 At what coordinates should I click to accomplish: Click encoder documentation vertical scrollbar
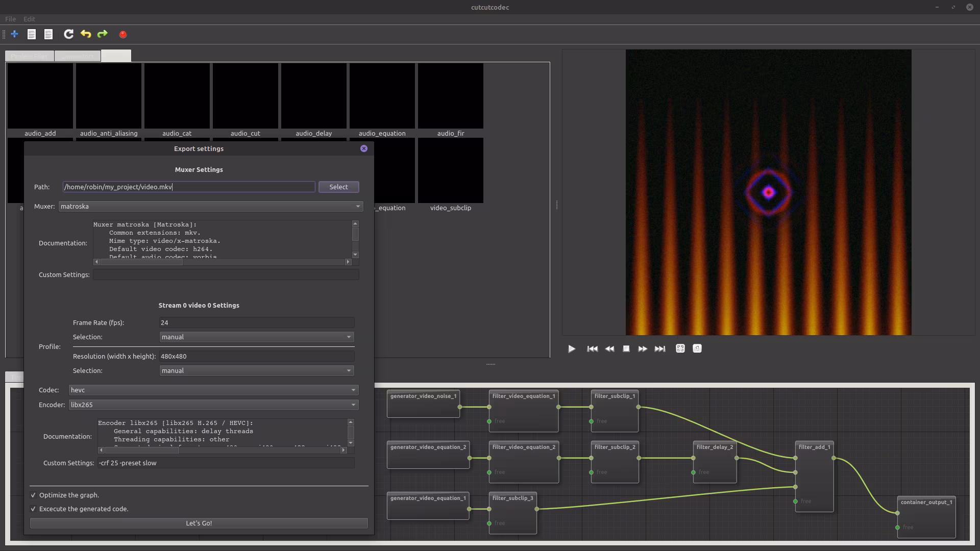(x=351, y=432)
